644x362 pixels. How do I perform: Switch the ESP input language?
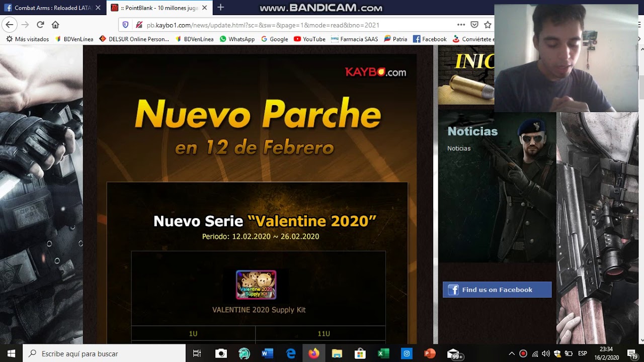point(583,353)
